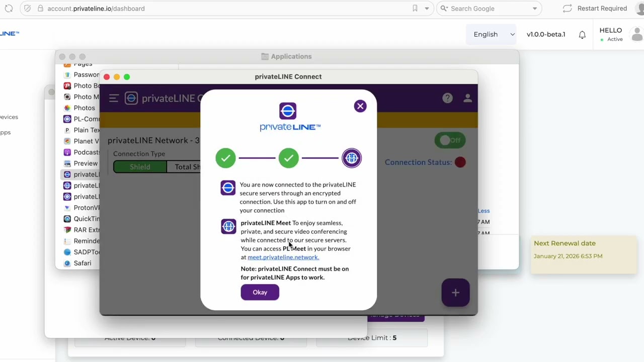Click the privateLINE Meet globe icon
The height and width of the screenshot is (362, 644).
(x=228, y=226)
